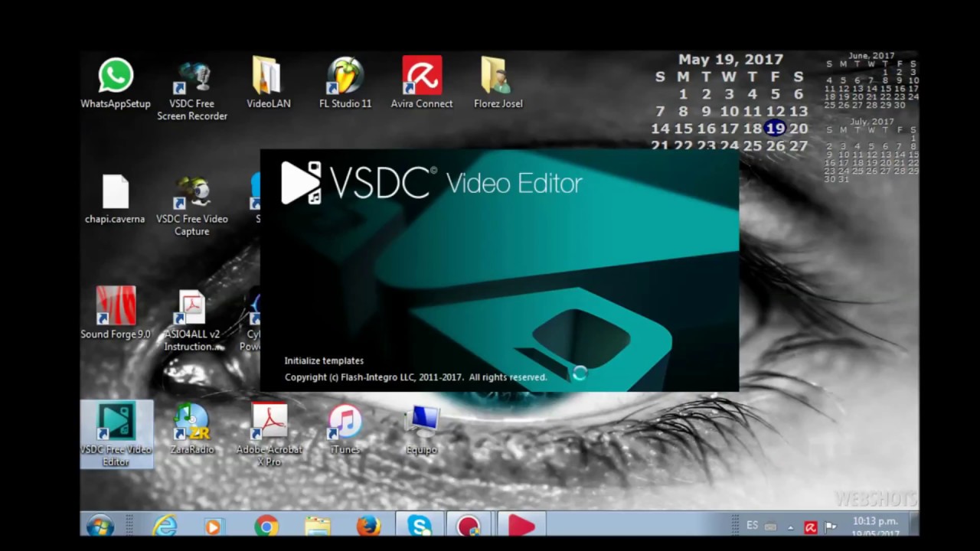The width and height of the screenshot is (980, 551).
Task: Switch to the screen recorder taskbar button
Action: click(x=469, y=525)
